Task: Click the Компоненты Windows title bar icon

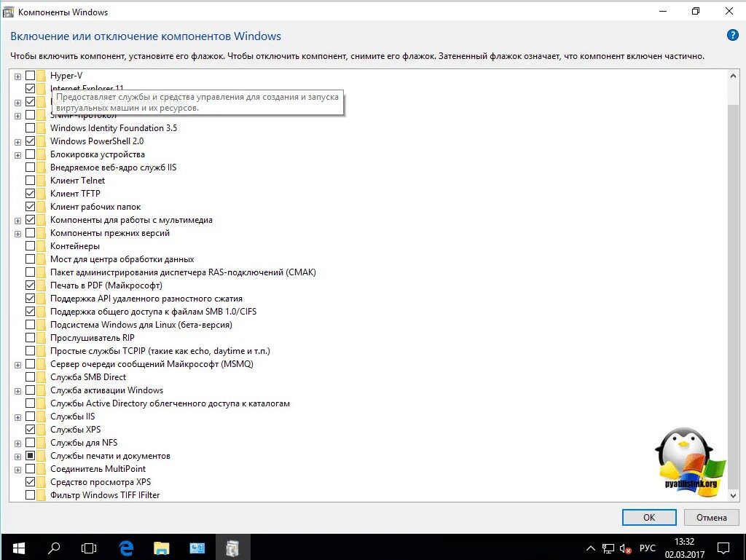Action: pyautogui.click(x=9, y=12)
